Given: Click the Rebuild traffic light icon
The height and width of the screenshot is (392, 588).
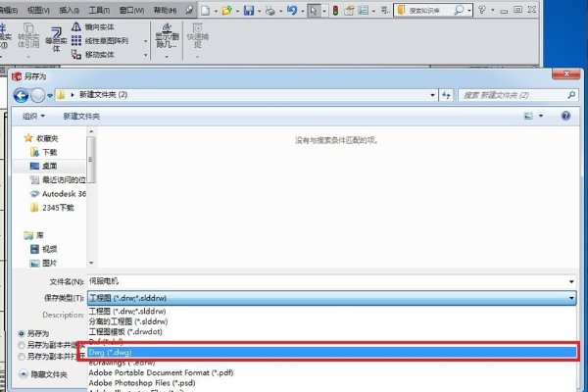Looking at the screenshot, I should coord(335,11).
